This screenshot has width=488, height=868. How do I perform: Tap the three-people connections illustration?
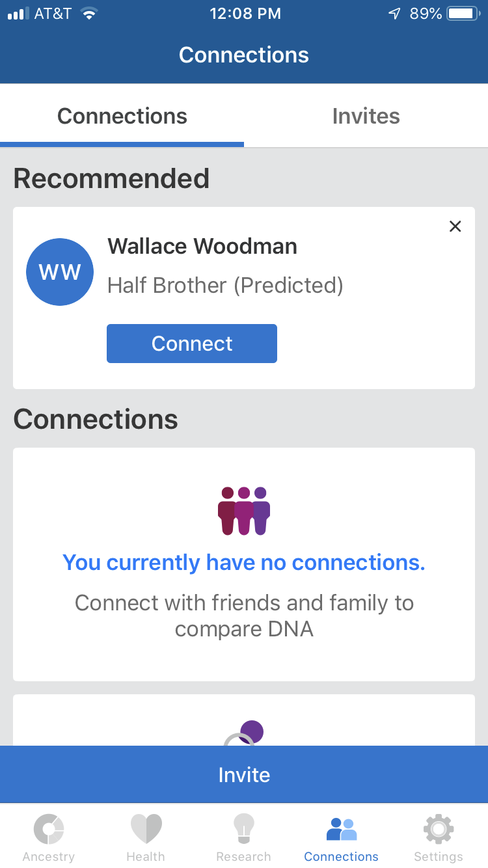tap(244, 511)
